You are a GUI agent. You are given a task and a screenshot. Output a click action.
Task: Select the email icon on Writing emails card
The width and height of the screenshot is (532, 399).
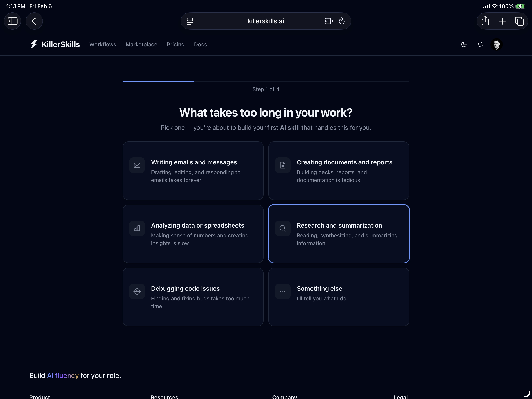[x=137, y=165]
